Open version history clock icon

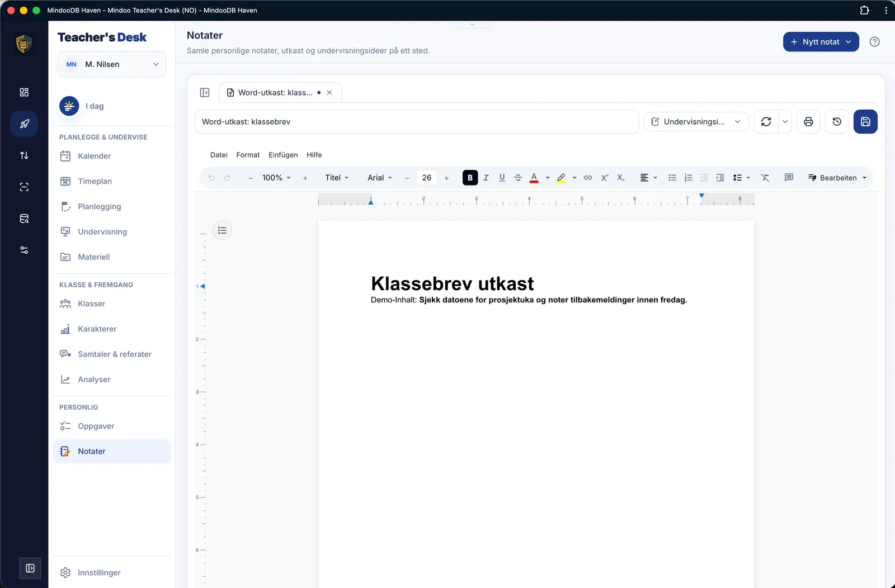(x=837, y=122)
